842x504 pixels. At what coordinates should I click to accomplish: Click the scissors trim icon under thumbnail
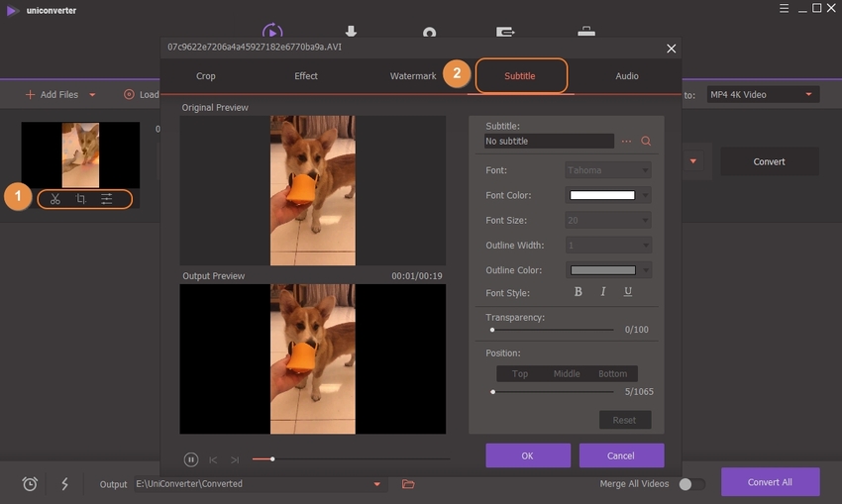coord(55,199)
